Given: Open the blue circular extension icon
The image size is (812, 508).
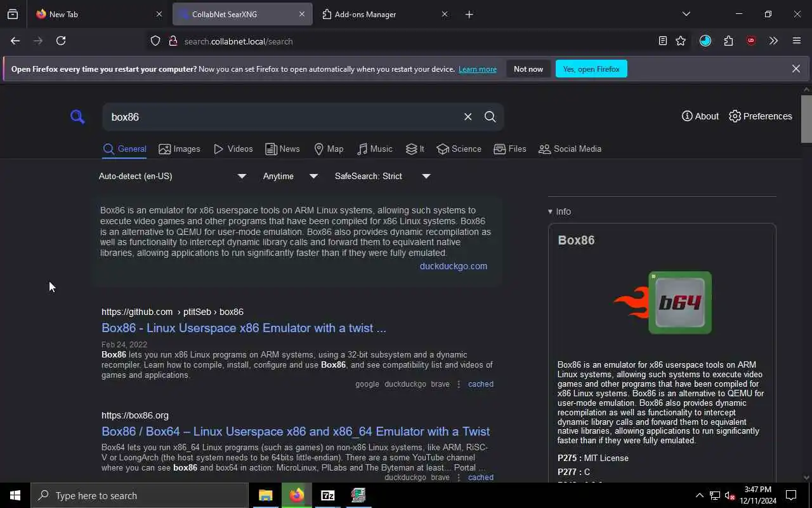Looking at the screenshot, I should [x=705, y=41].
